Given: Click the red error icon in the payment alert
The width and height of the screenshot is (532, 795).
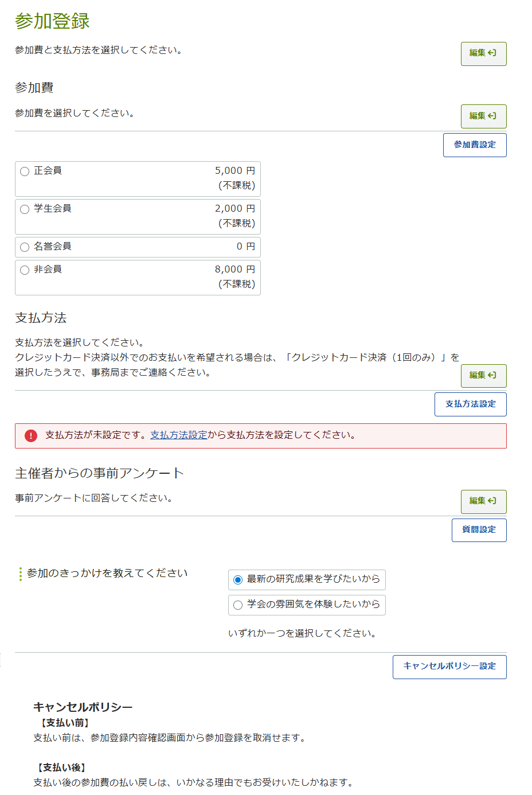Looking at the screenshot, I should tap(31, 436).
